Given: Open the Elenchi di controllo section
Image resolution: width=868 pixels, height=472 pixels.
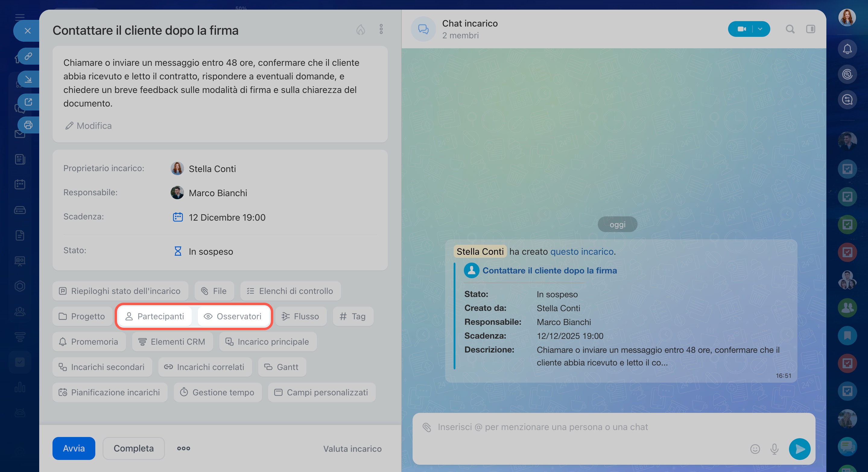Looking at the screenshot, I should [290, 291].
